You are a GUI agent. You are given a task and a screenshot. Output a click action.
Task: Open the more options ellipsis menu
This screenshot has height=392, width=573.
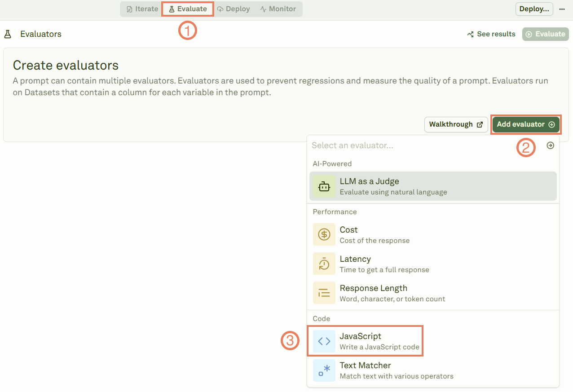tap(562, 9)
